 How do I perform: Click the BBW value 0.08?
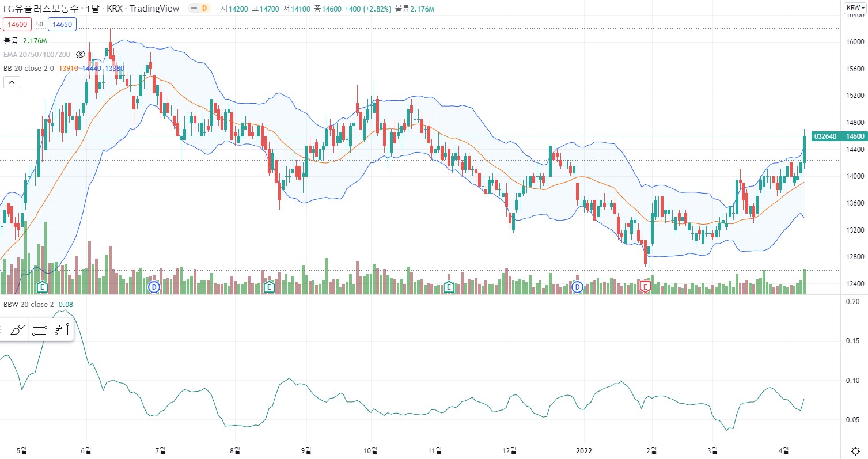click(66, 304)
